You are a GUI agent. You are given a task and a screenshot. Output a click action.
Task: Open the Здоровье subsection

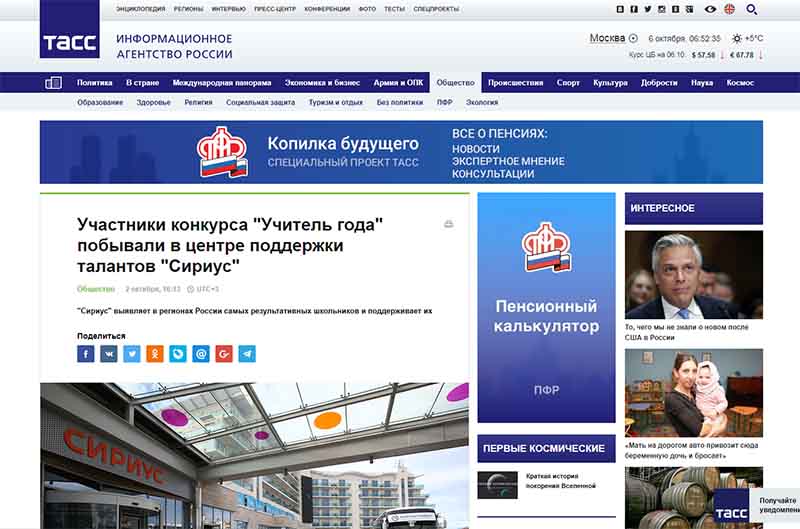[x=154, y=102]
